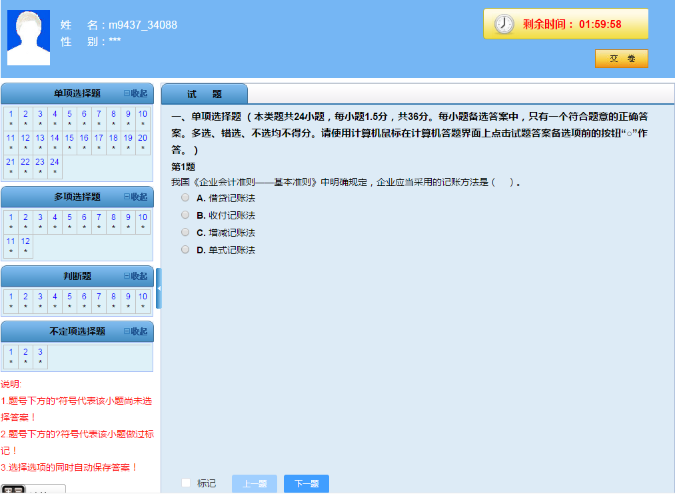The image size is (675, 500).
Task: Collapse the 不定项选择题 panel via 收起
Action: point(136,331)
